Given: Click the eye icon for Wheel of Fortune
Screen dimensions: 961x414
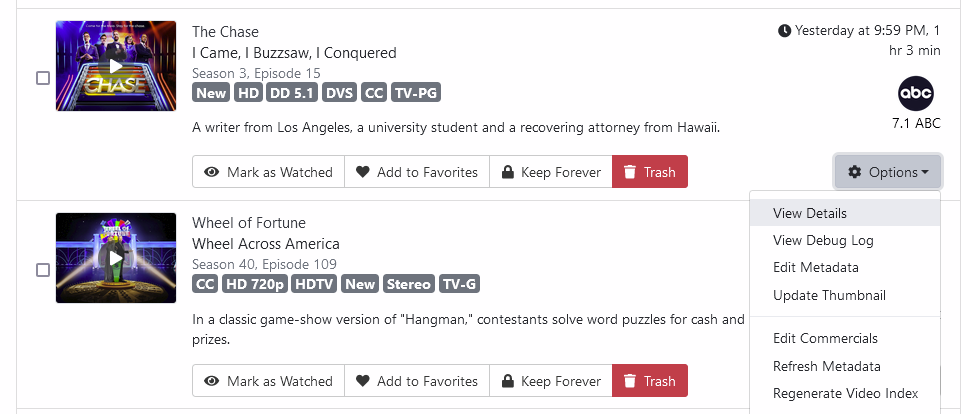Looking at the screenshot, I should point(212,381).
